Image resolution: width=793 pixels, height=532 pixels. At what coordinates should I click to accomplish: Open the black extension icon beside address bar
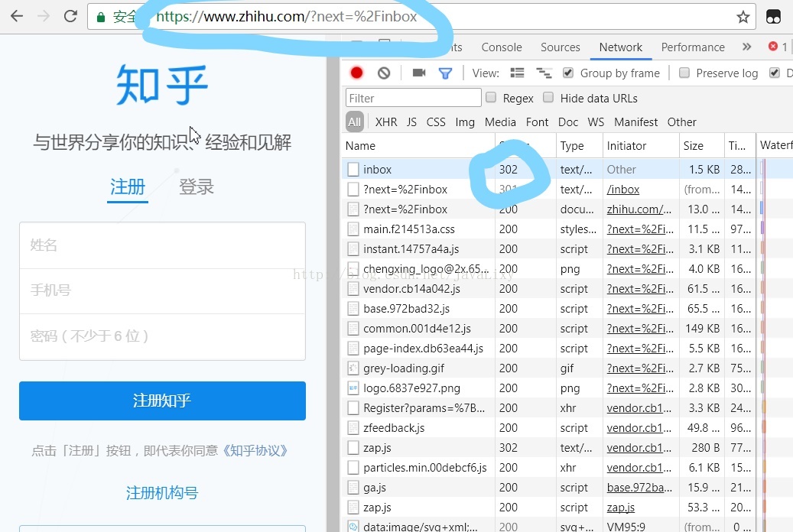[773, 17]
